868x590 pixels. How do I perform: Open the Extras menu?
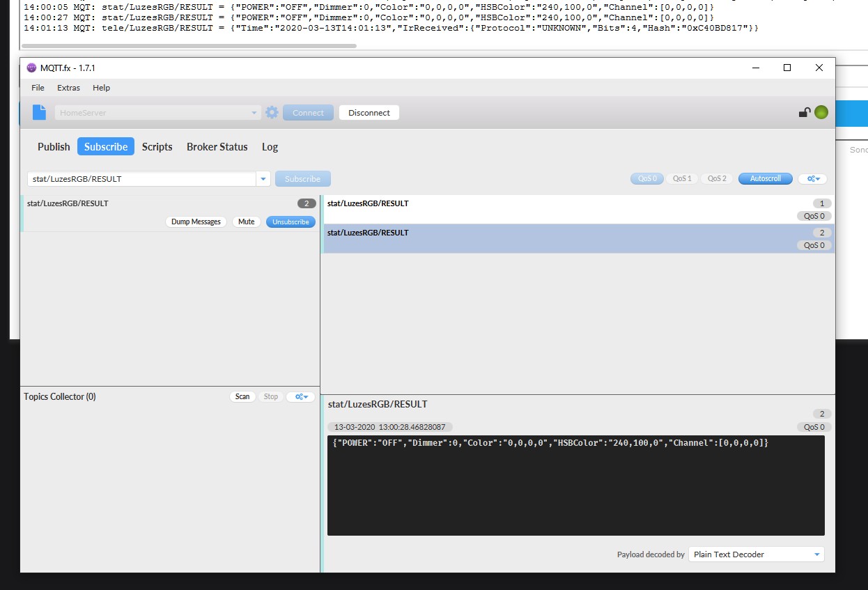click(68, 88)
